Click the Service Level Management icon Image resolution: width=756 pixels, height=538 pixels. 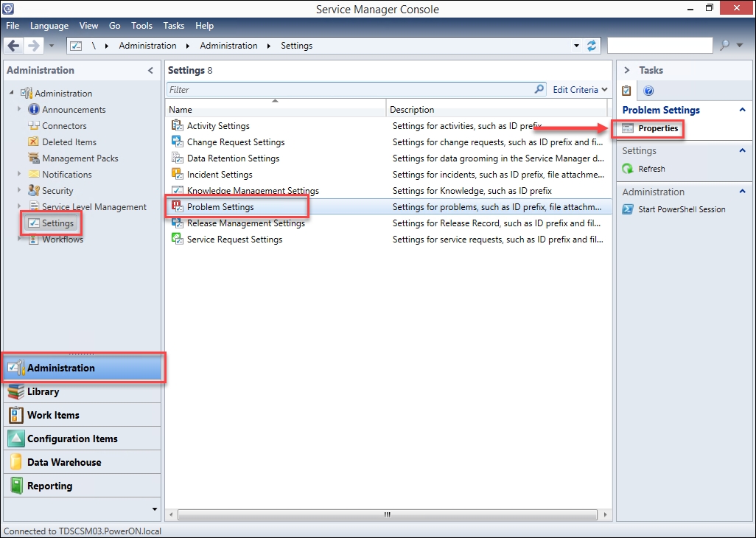(34, 207)
